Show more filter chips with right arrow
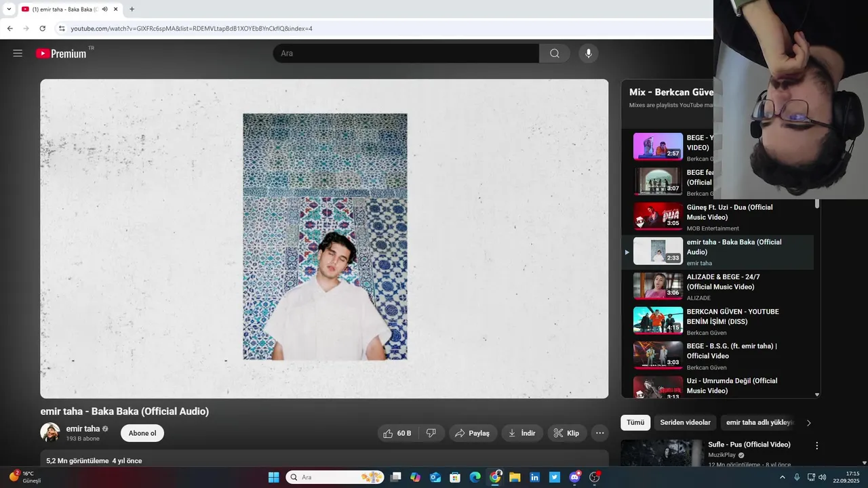 click(808, 423)
